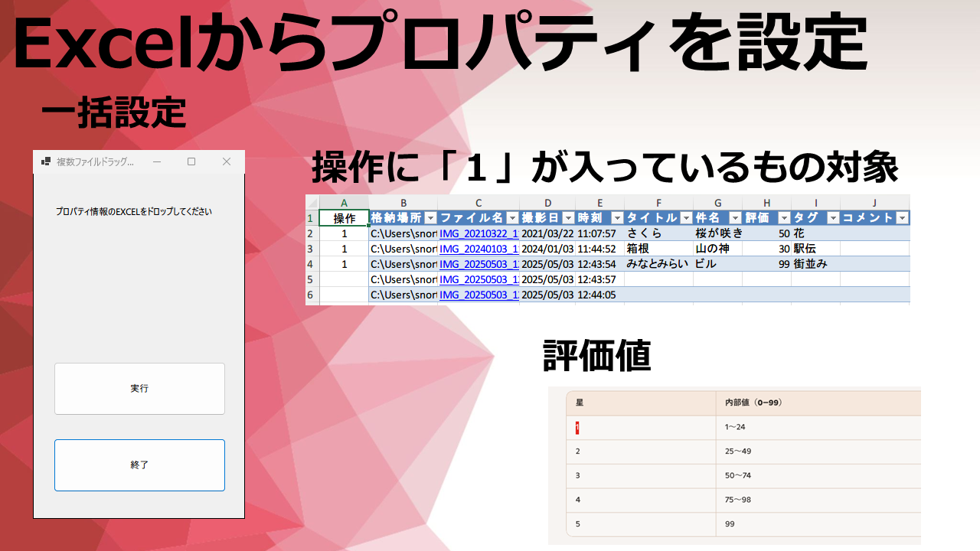Expand the 撮影日 filter arrow
The width and height of the screenshot is (980, 551).
tap(567, 218)
